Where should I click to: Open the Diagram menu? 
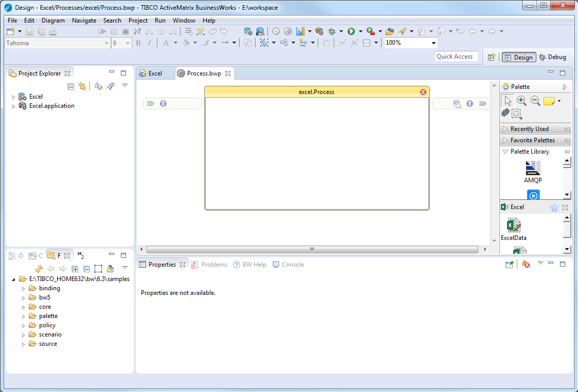[x=53, y=21]
